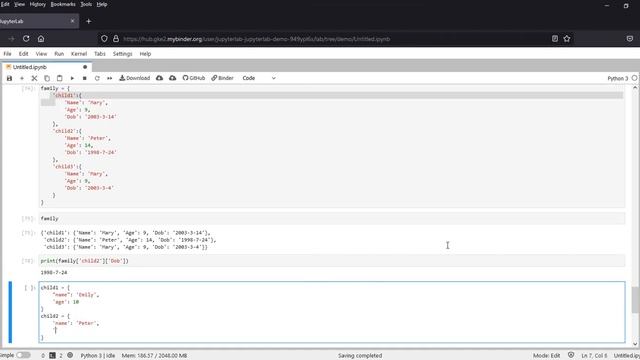Click the browser Home button

coord(41,39)
